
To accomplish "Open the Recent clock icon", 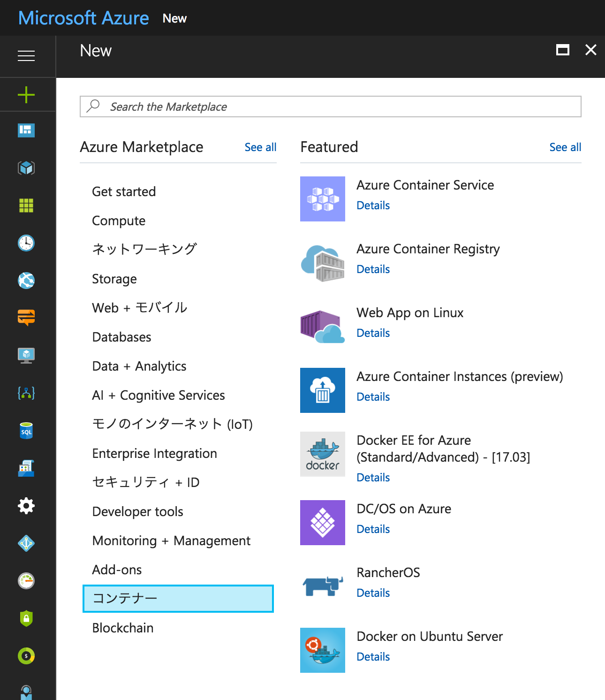I will click(x=26, y=243).
